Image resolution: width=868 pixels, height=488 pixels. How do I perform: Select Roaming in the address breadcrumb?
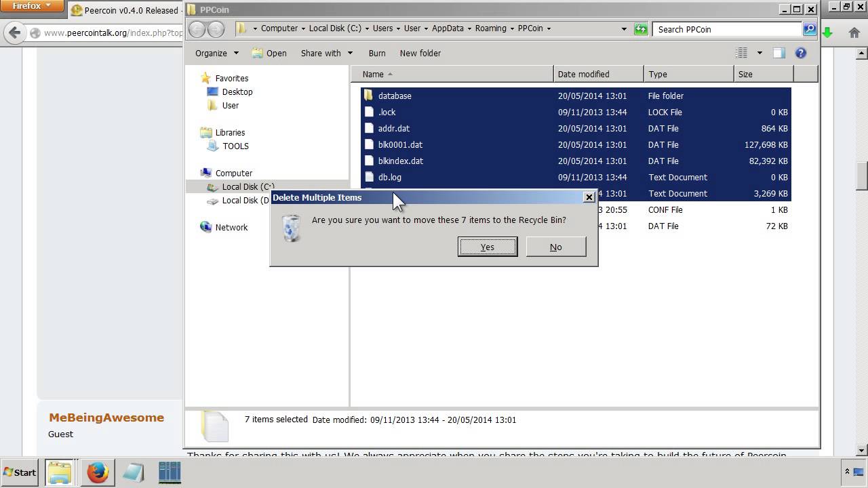click(x=491, y=28)
